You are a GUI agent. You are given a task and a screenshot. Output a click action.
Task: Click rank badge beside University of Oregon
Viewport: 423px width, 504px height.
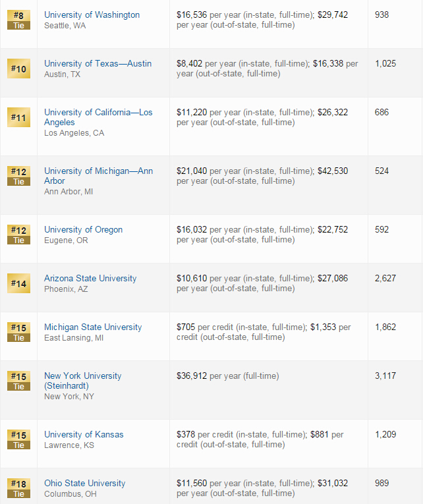point(18,235)
